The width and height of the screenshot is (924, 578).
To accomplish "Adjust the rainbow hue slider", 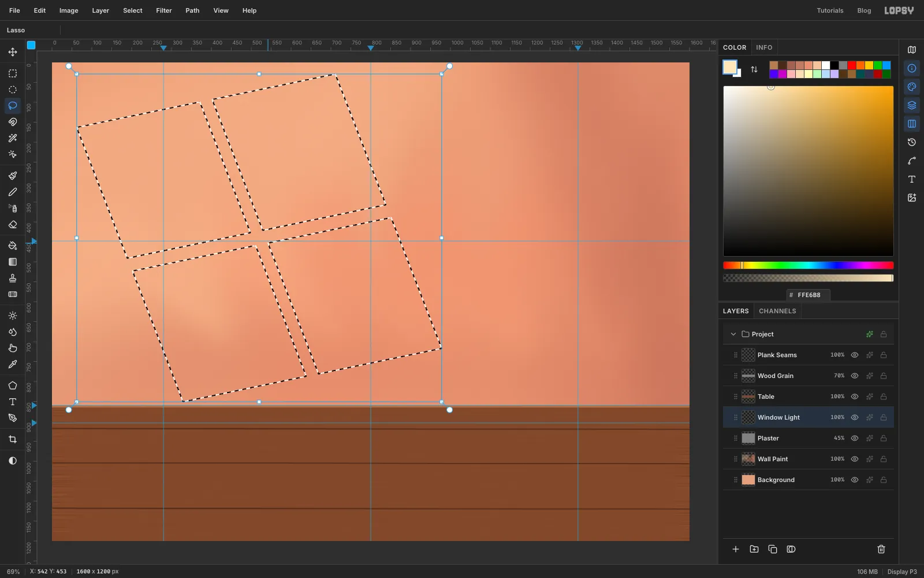I will [808, 265].
